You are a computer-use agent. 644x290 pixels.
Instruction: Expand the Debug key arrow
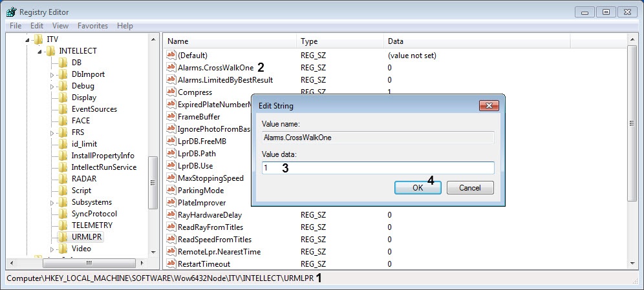tap(52, 87)
